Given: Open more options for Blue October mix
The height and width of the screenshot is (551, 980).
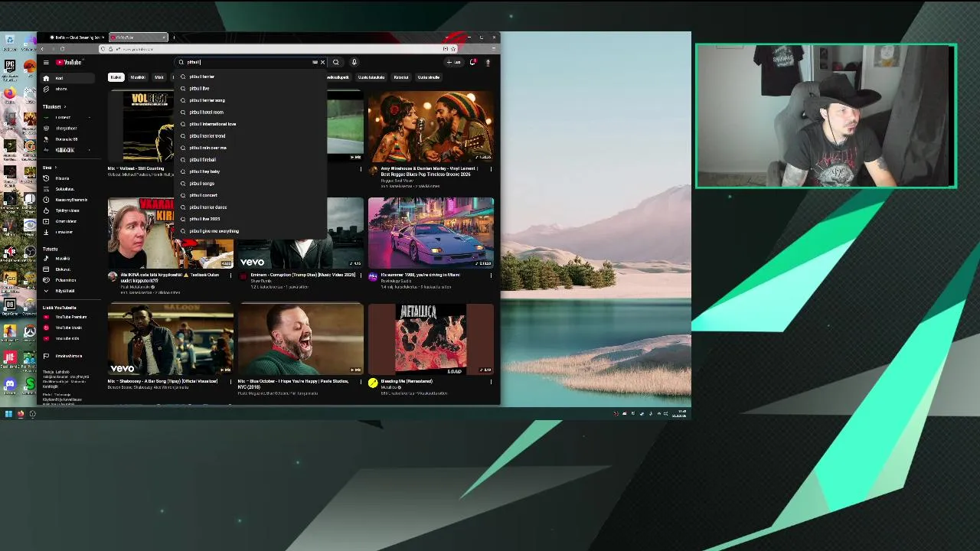Looking at the screenshot, I should pos(361,382).
